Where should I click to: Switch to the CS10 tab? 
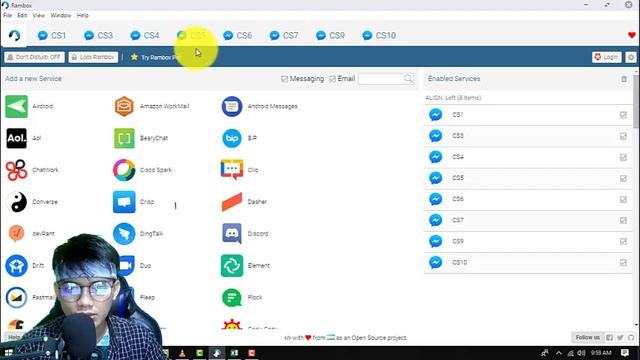point(379,36)
